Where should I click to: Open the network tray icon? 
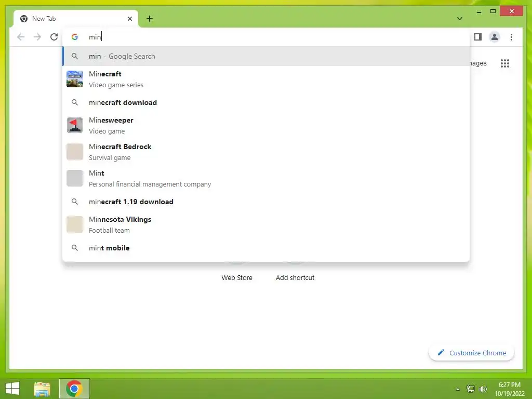pyautogui.click(x=471, y=389)
